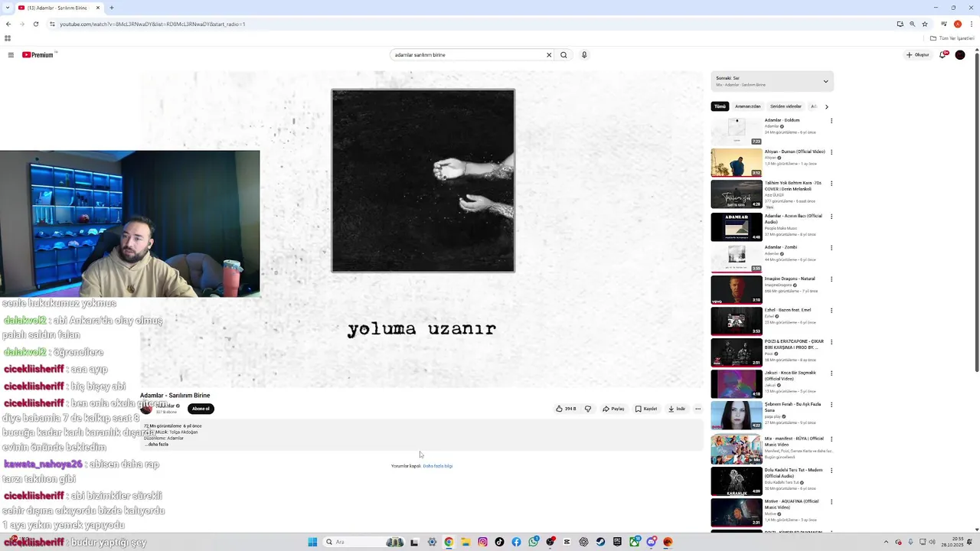Open the Oluştur create button
980x551 pixels.
tap(917, 55)
